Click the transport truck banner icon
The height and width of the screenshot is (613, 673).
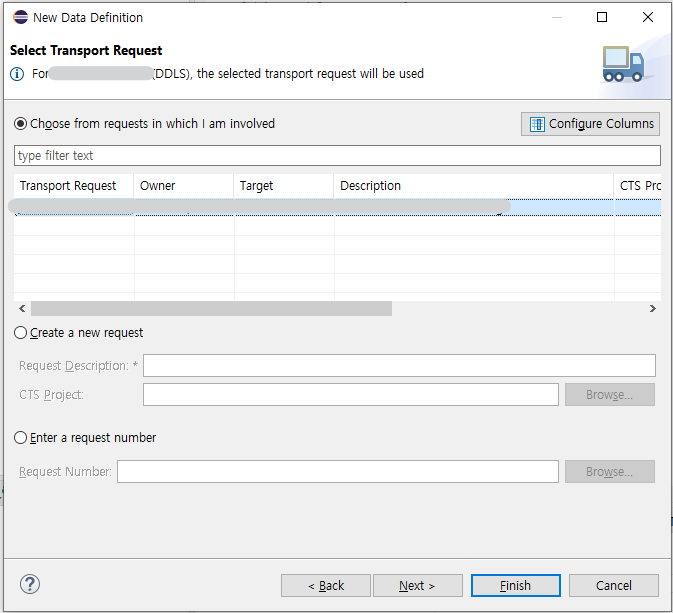point(623,64)
